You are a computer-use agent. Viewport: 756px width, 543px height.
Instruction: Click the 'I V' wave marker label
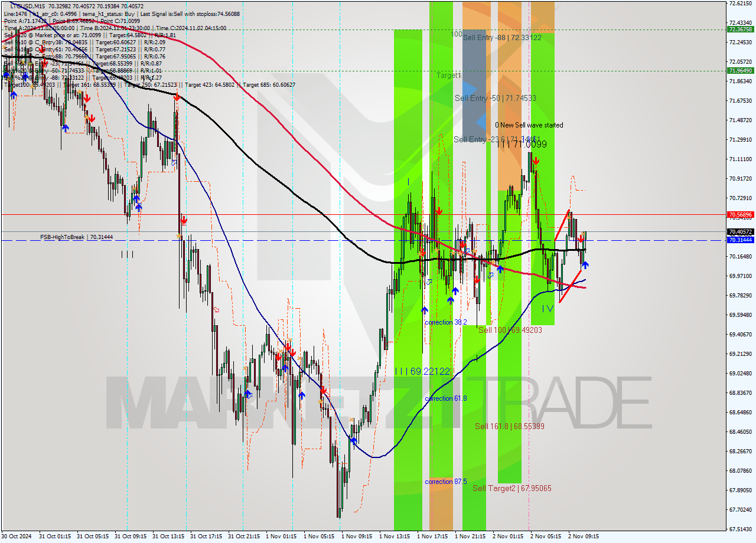click(x=548, y=308)
